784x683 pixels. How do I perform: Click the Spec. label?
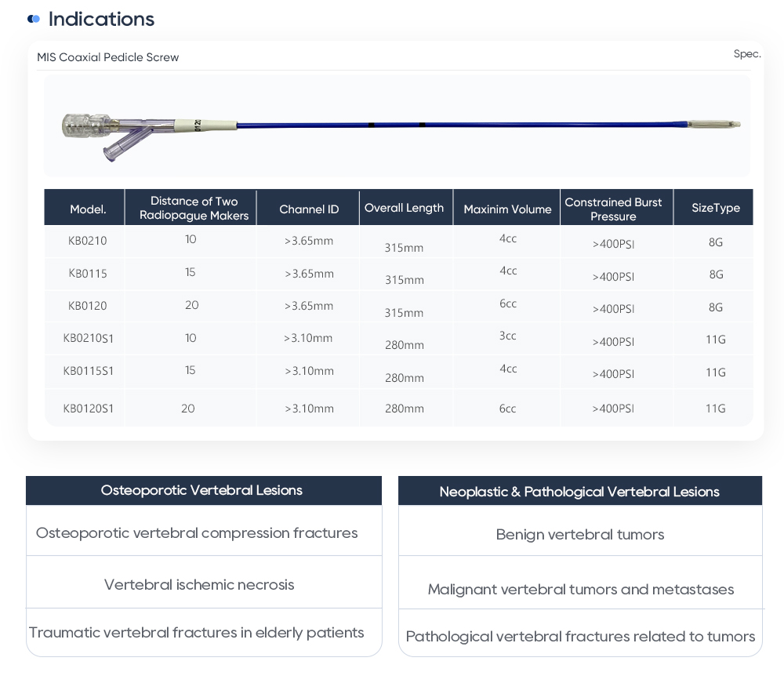(747, 54)
